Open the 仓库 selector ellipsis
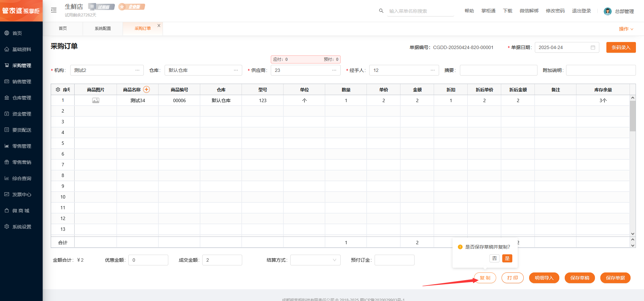The width and height of the screenshot is (644, 301). pos(236,70)
